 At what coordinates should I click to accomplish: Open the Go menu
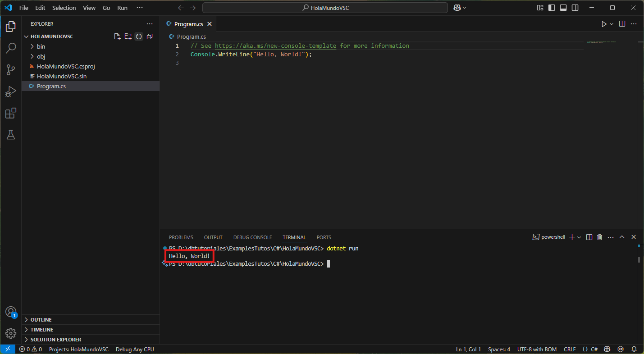[x=106, y=8]
